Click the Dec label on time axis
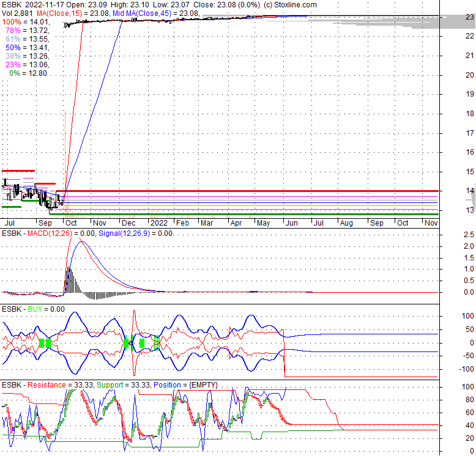Viewport: 476px width, 456px height. 128,223
